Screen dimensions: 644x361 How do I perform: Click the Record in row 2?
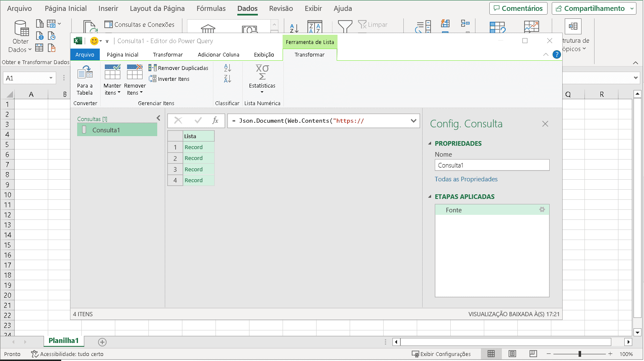click(x=194, y=158)
